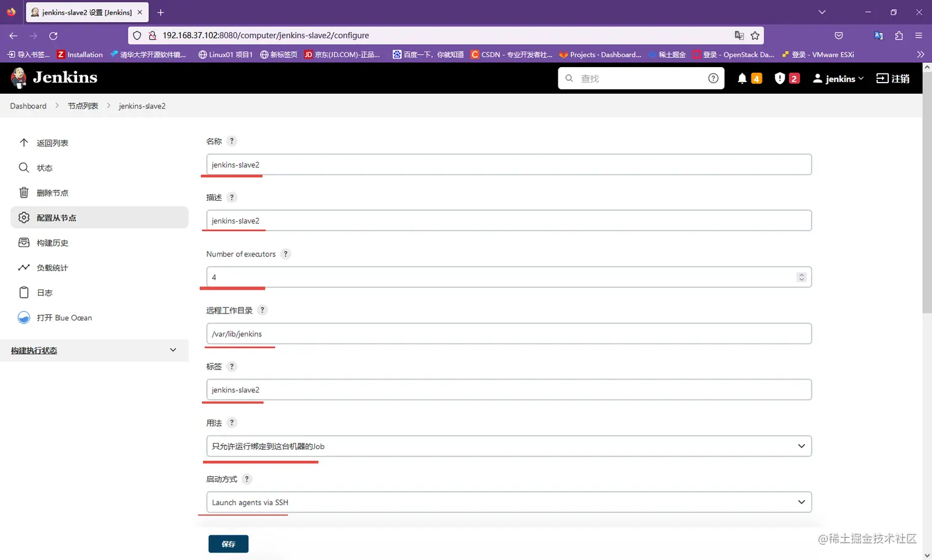Image resolution: width=932 pixels, height=560 pixels.
Task: Click the delete node trash icon
Action: coord(24,192)
